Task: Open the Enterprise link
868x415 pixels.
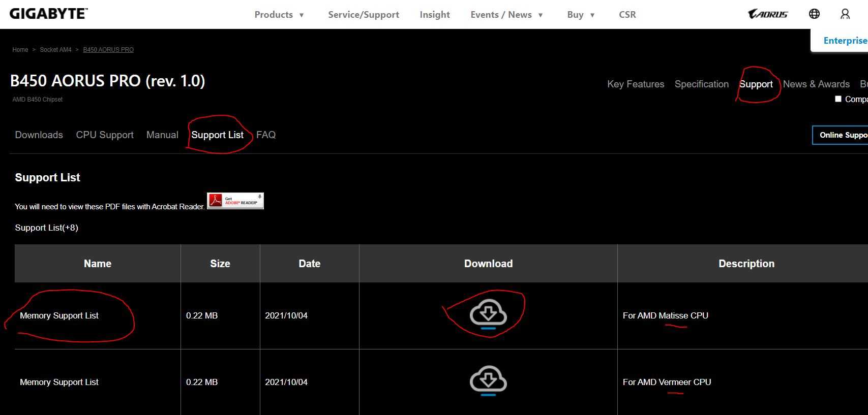Action: point(845,41)
